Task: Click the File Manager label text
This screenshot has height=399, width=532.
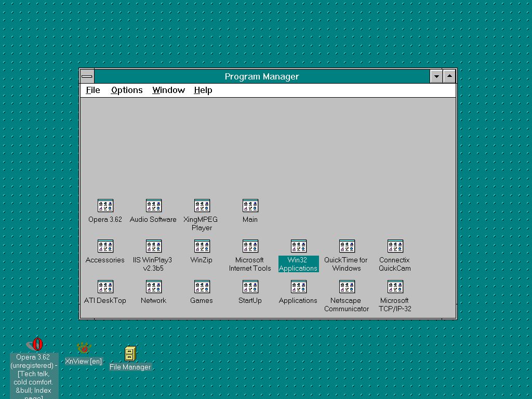Action: click(x=130, y=367)
